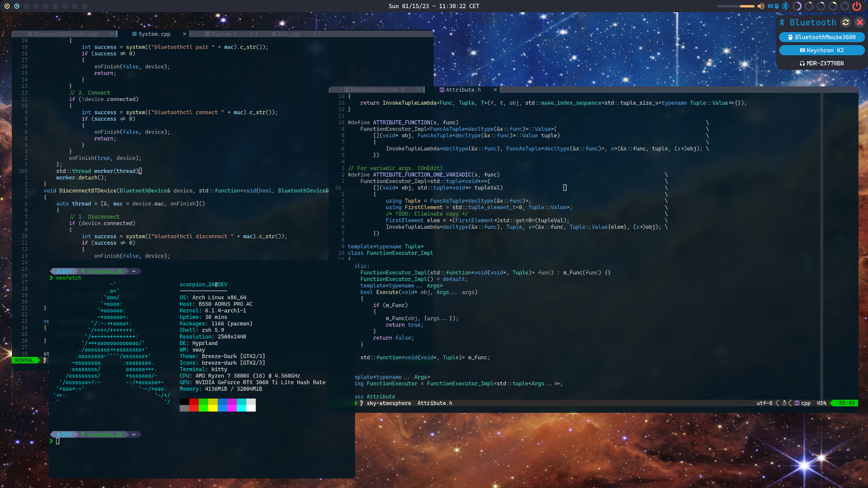Click the keyboard icon in the system tray
Image resolution: width=868 pixels, height=488 pixels.
click(770, 6)
